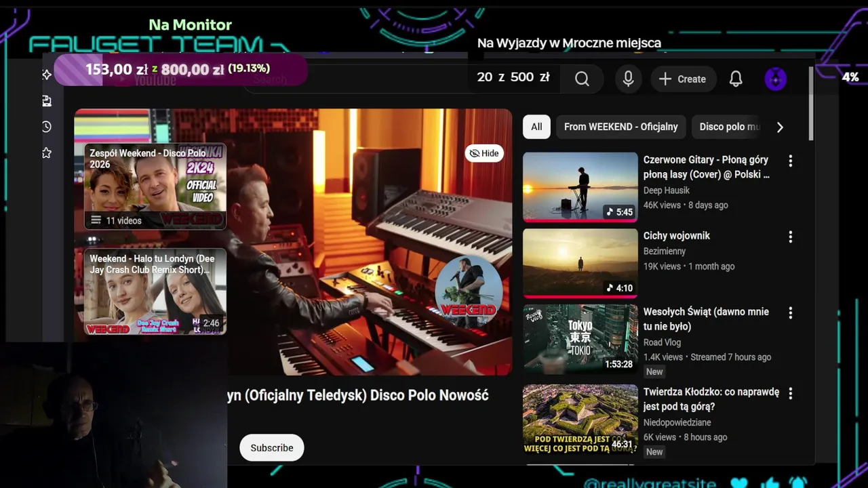Screen dimensions: 868x488
Task: Click the 19K views • 1 month ago text
Action: tap(689, 266)
